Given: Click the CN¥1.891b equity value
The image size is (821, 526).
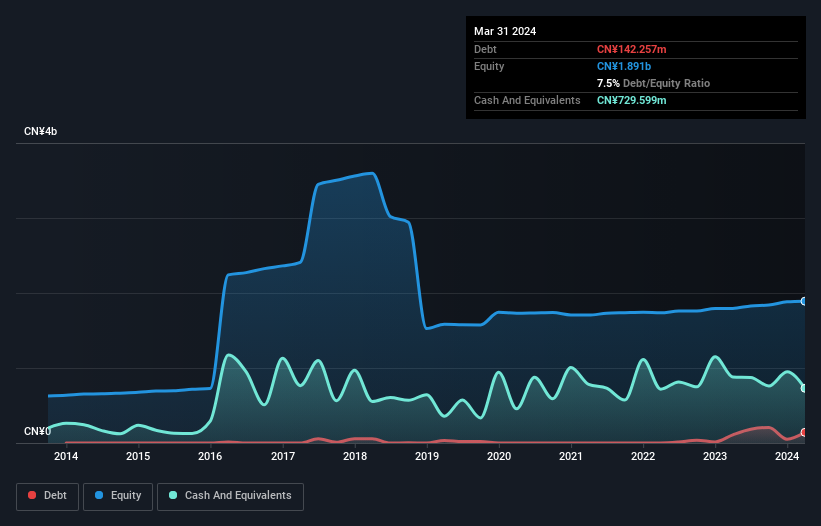Looking at the screenshot, I should 624,66.
